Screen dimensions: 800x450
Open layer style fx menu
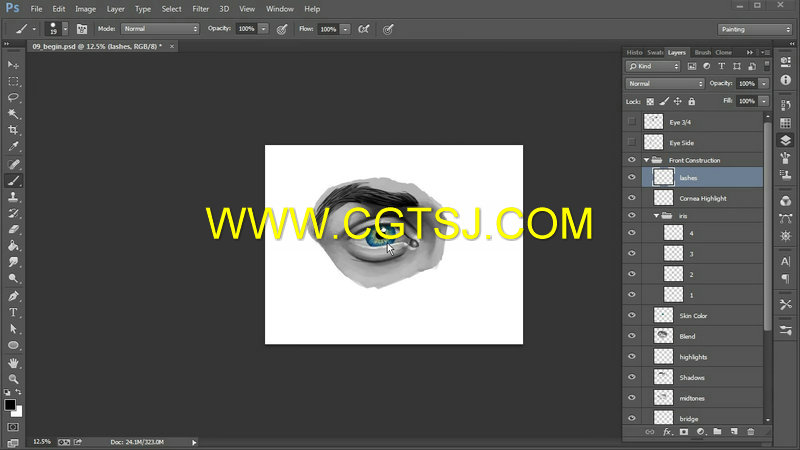[x=667, y=432]
